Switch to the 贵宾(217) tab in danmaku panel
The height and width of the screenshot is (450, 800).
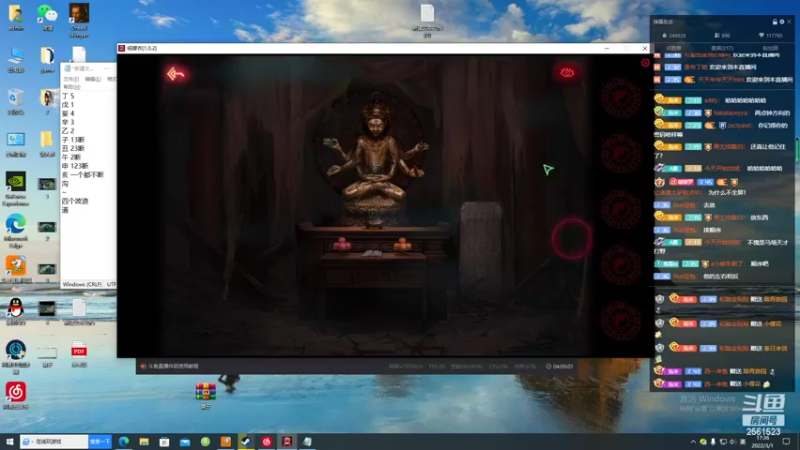click(x=722, y=48)
